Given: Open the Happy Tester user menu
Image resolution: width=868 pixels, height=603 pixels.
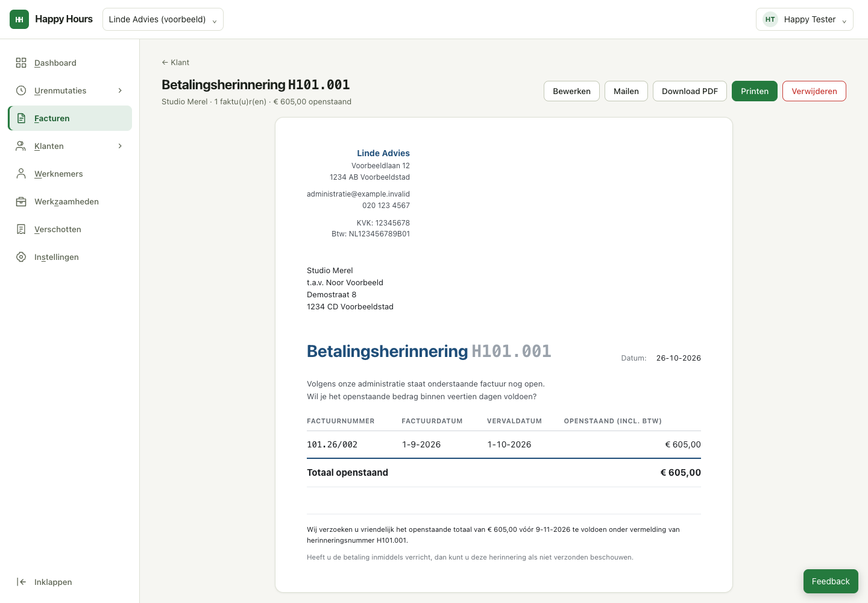Looking at the screenshot, I should click(805, 19).
